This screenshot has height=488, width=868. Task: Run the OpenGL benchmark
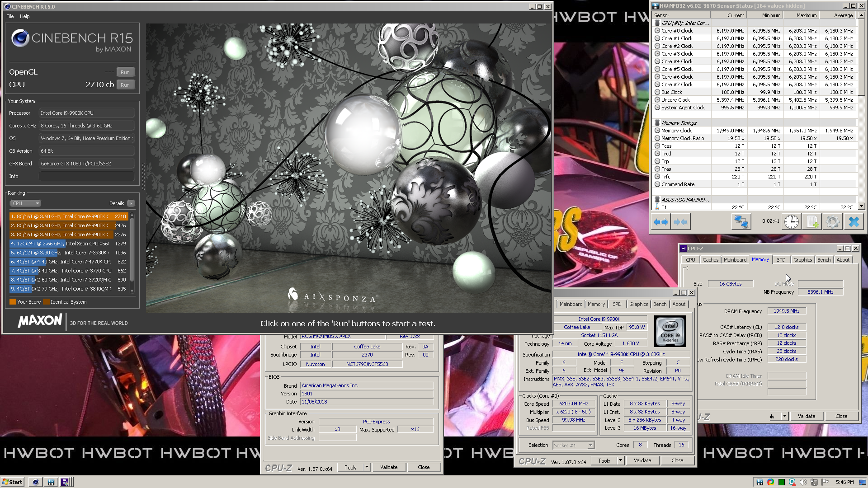[x=125, y=72]
